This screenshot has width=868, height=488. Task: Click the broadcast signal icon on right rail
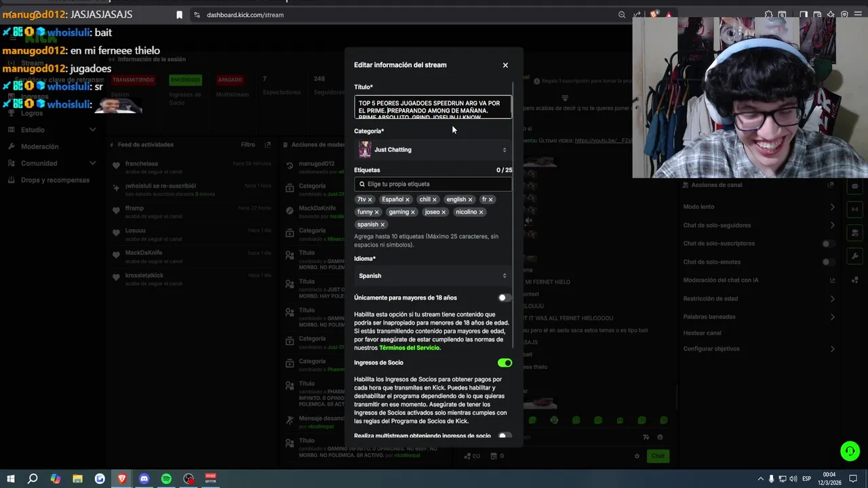[x=854, y=209]
